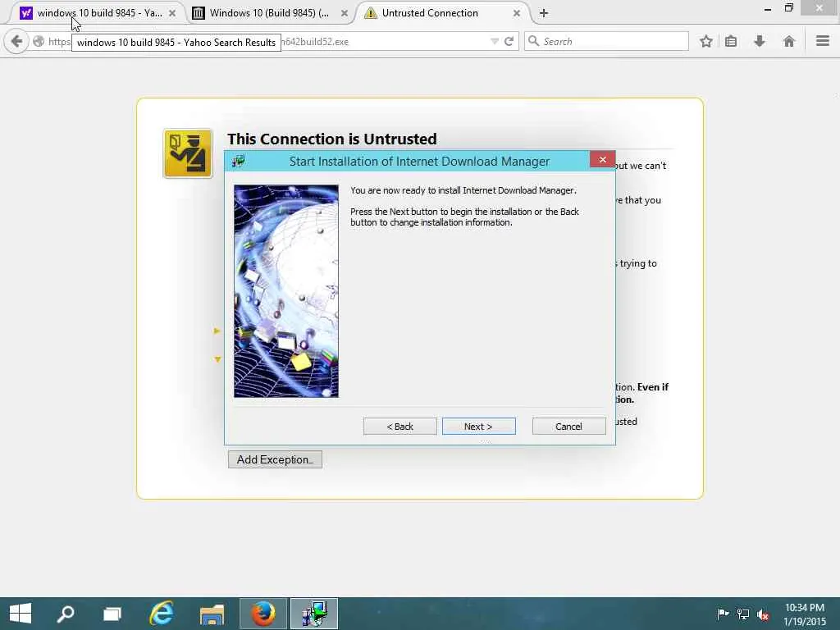
Task: Expand the first yellow arrow section
Action: click(x=217, y=331)
